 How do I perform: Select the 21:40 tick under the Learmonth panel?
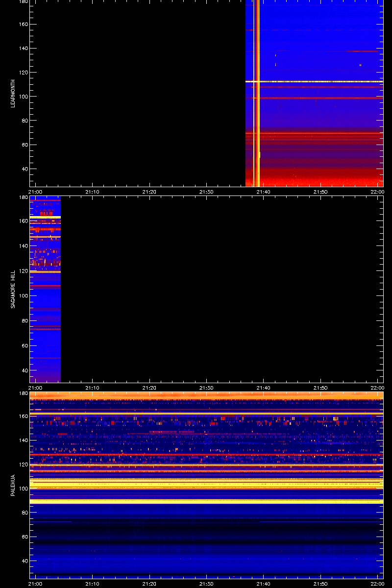[x=264, y=192]
